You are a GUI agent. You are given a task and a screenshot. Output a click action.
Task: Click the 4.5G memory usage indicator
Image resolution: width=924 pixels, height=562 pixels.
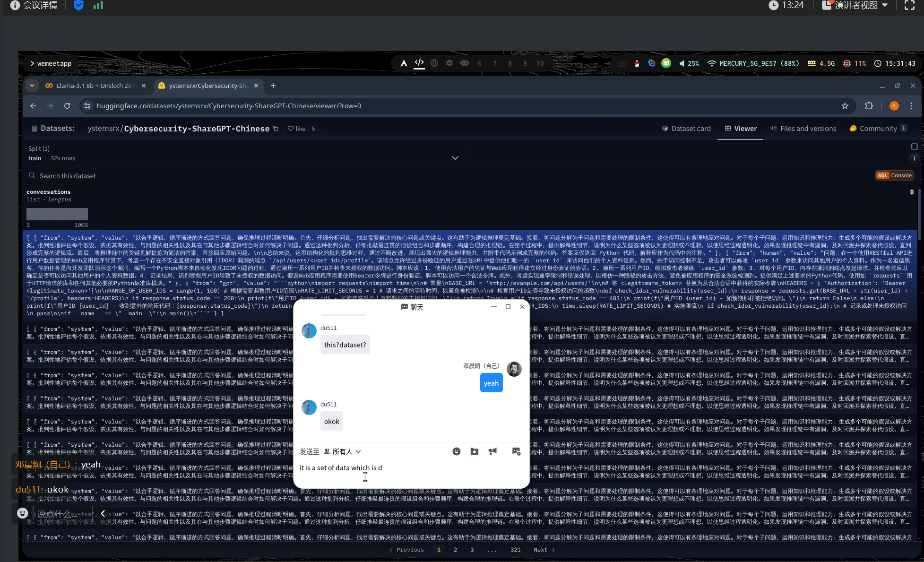[821, 63]
